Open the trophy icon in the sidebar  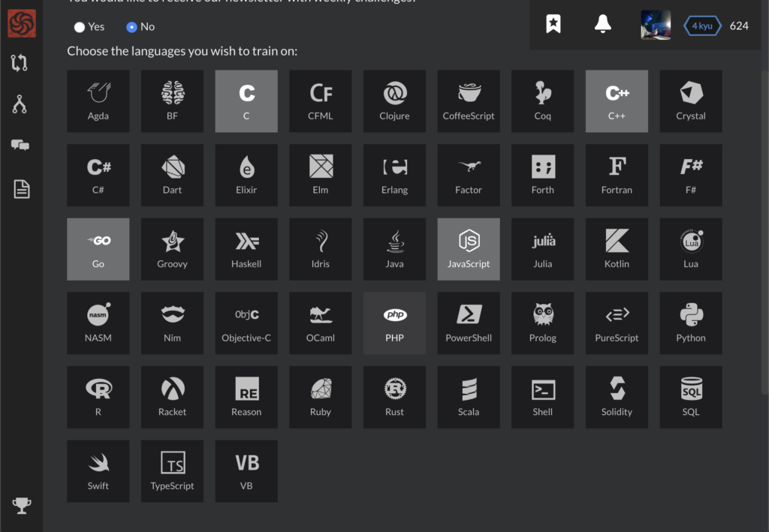pos(22,505)
